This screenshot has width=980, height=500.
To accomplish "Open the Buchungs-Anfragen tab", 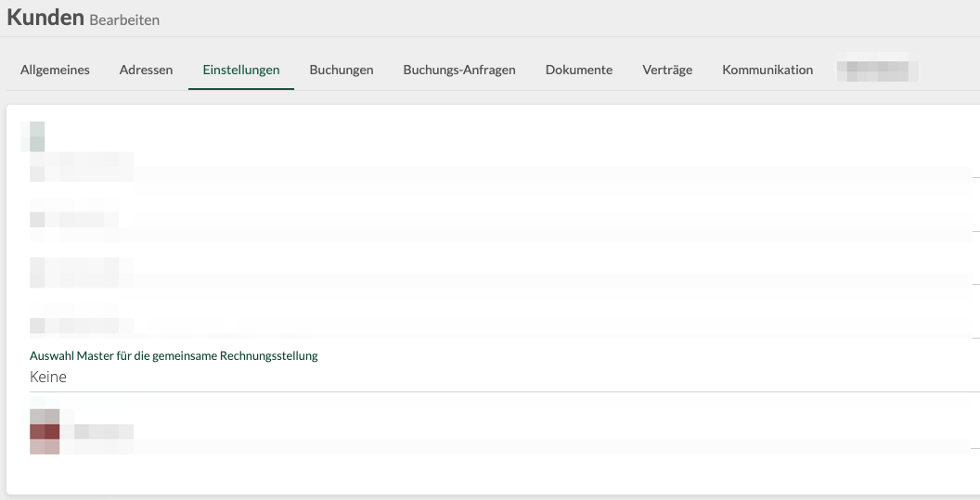I will click(459, 70).
